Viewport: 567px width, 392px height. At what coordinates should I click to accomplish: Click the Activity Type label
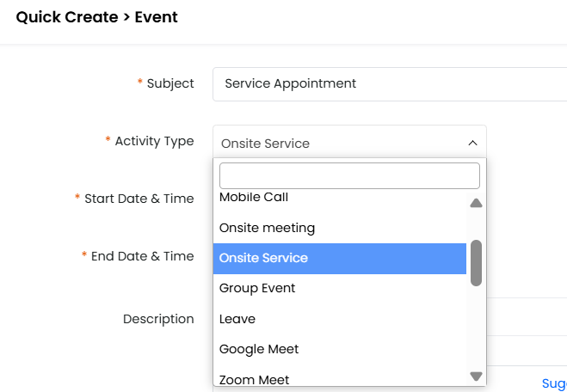[x=154, y=141]
